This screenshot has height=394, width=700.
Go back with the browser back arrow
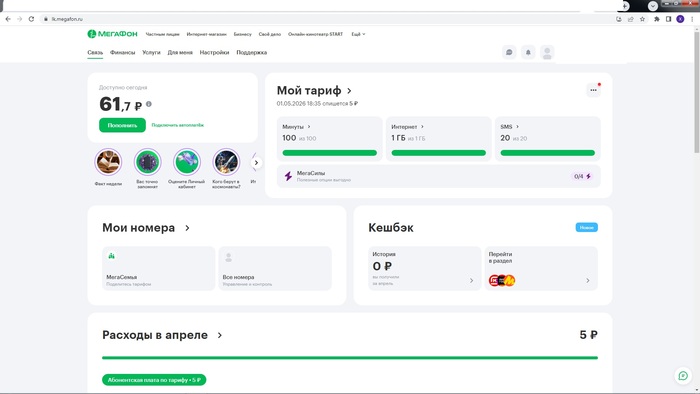click(8, 19)
